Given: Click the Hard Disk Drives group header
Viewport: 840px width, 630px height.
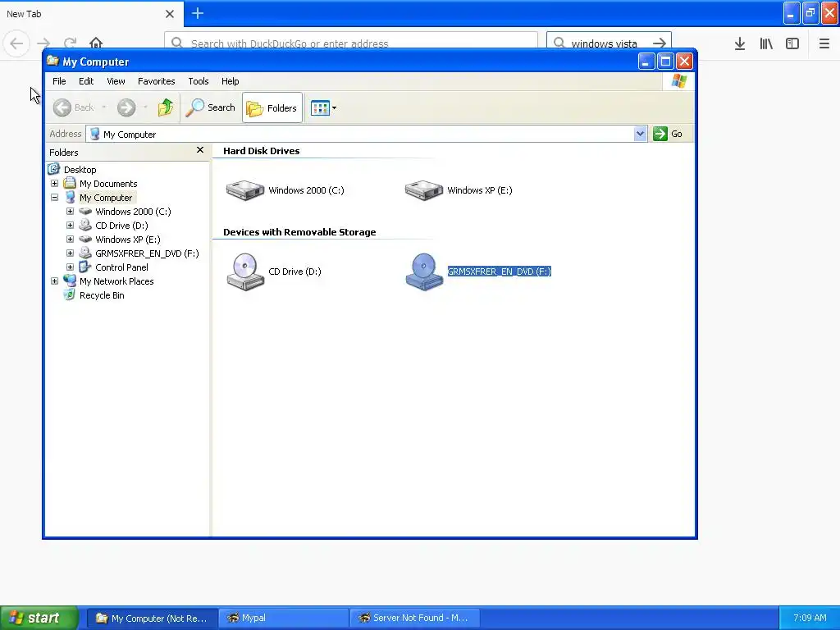Looking at the screenshot, I should (262, 151).
